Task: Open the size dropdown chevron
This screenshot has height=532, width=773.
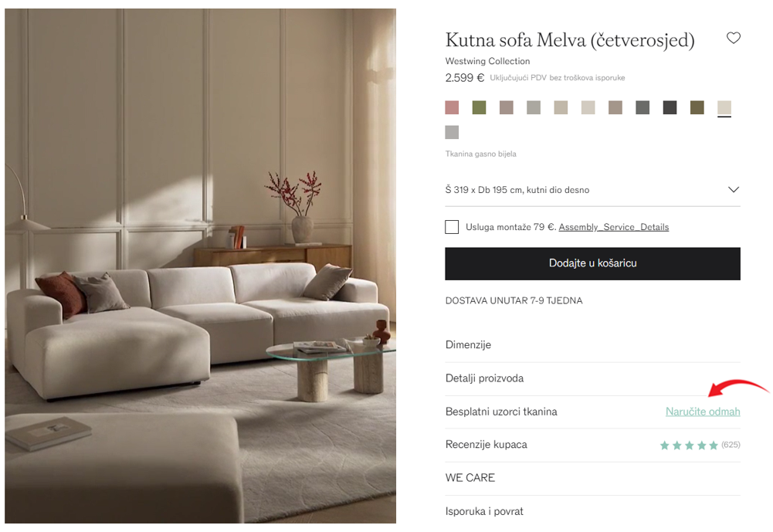Action: pyautogui.click(x=734, y=190)
